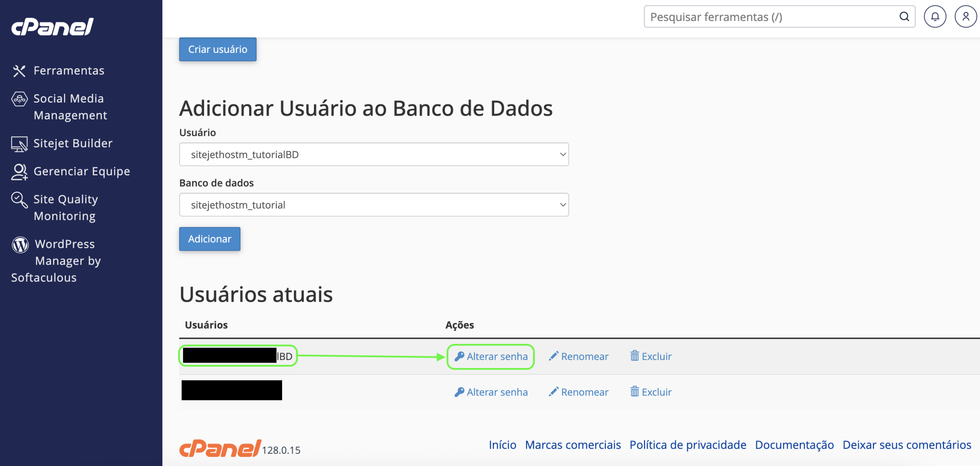Open Marcas comerciais footer link

(x=573, y=445)
